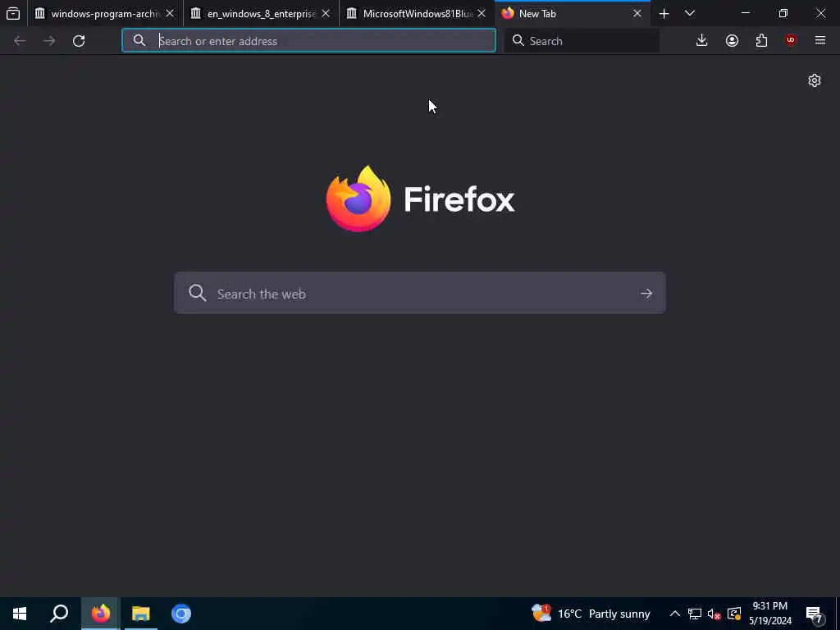
Task: Close the MicrosoftWindows81Blue tab
Action: 482,13
